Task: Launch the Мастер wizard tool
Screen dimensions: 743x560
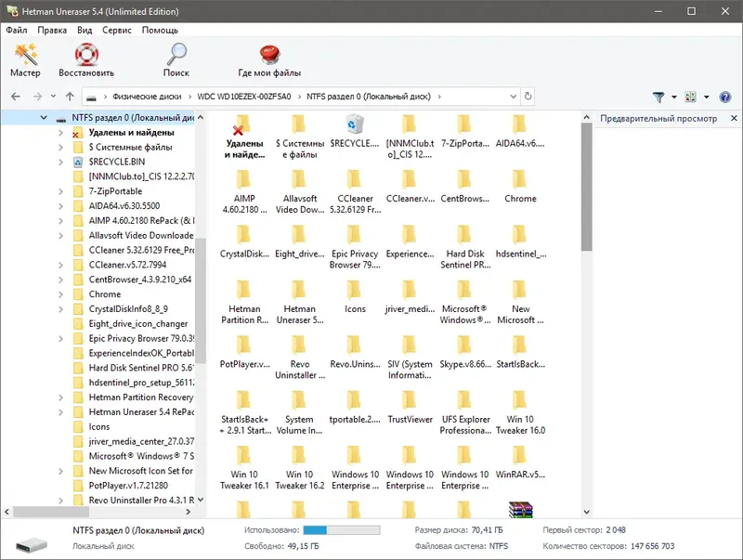Action: click(26, 60)
